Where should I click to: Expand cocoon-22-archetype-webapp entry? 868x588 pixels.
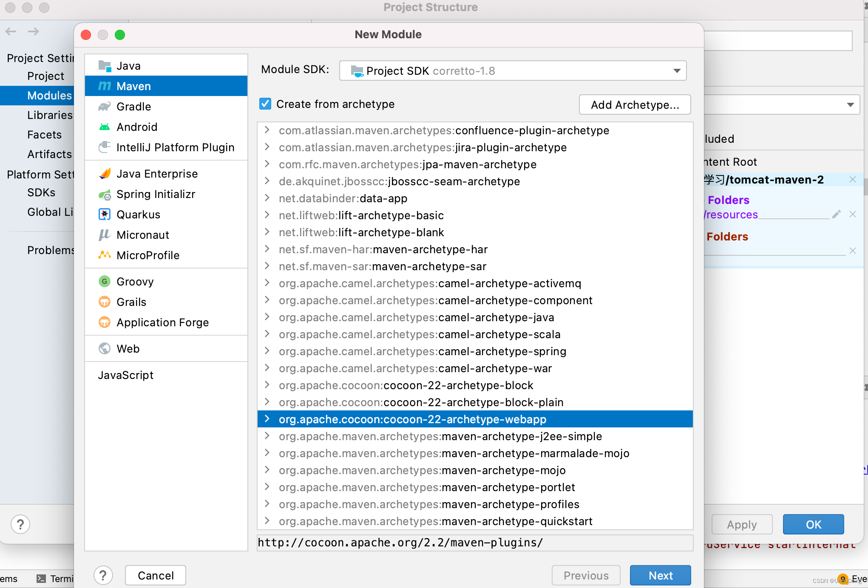[267, 419]
